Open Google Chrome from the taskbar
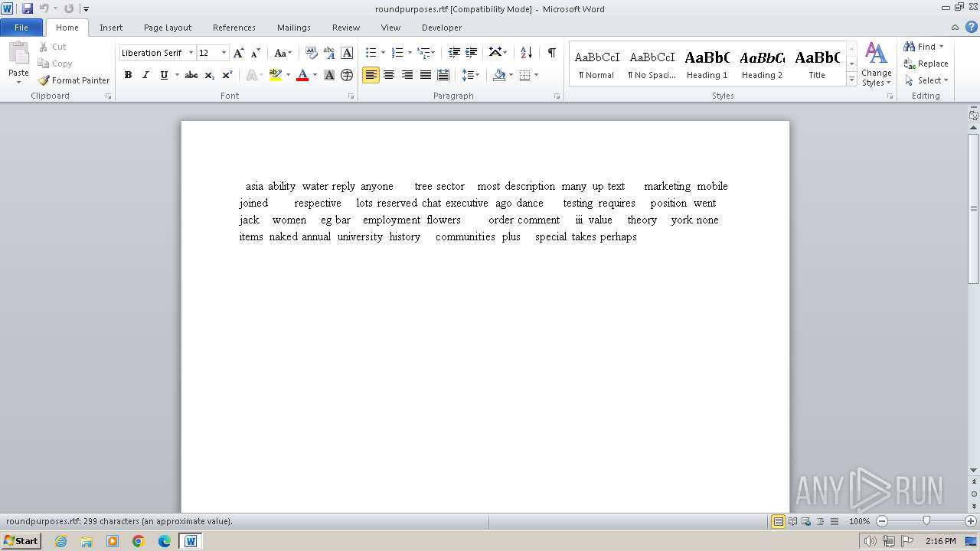 tap(139, 541)
